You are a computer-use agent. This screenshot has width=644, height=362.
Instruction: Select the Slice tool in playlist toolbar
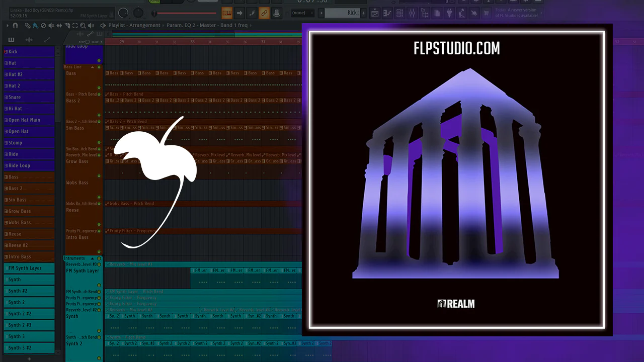67,25
